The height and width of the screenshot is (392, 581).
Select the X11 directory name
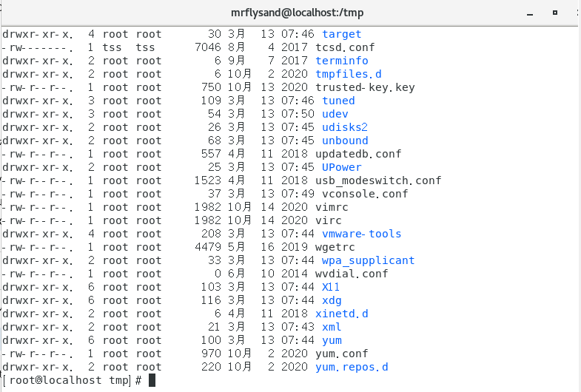(x=331, y=287)
